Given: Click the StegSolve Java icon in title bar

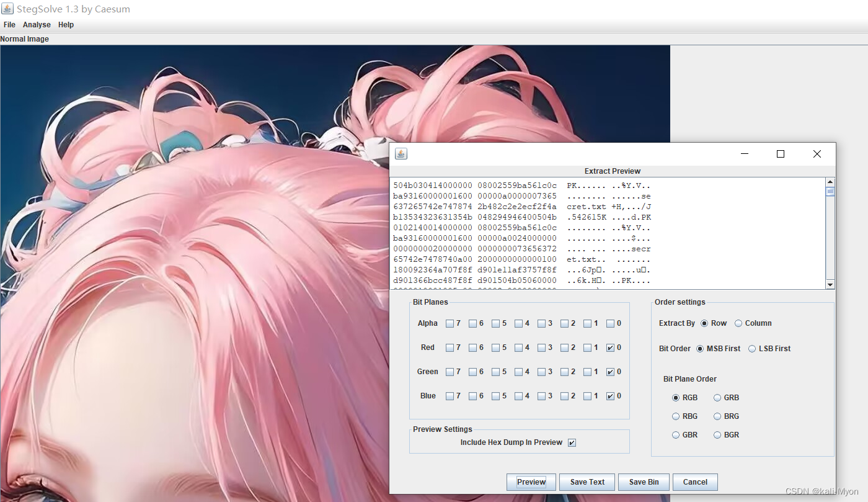Looking at the screenshot, I should 7,9.
